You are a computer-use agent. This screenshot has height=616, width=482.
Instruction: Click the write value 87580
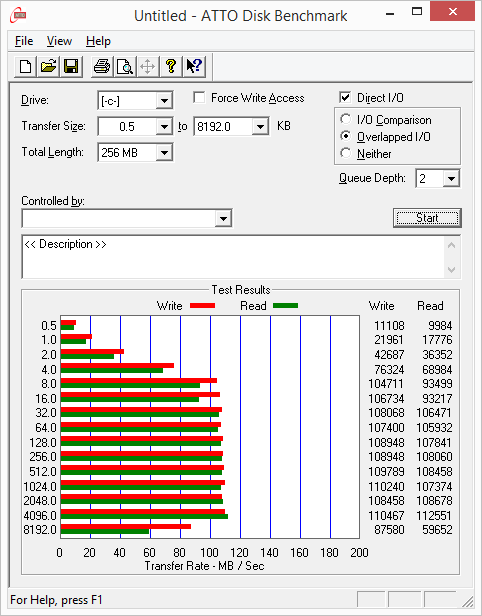coord(389,530)
